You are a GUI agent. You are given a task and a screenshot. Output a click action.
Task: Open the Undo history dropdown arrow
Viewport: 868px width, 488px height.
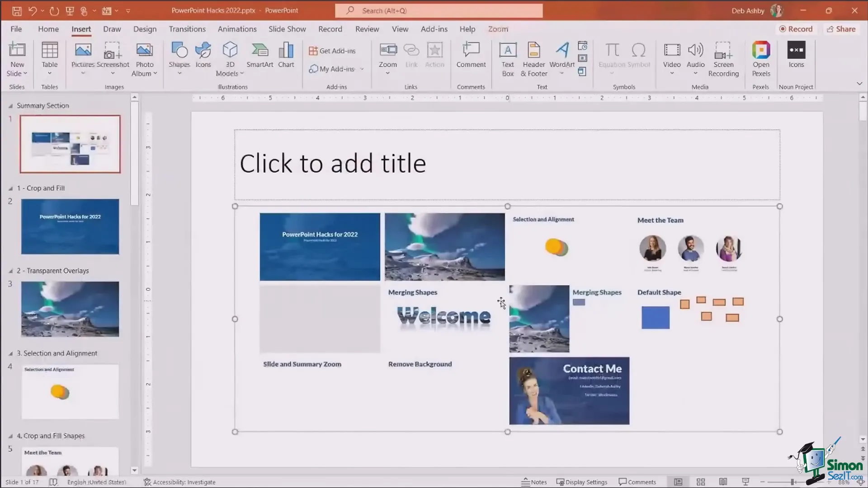click(42, 10)
